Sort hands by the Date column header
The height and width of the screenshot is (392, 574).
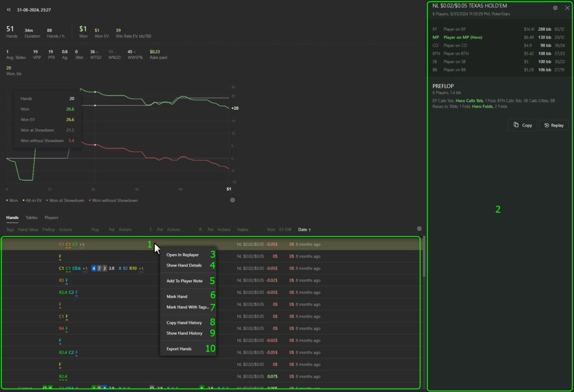(304, 230)
